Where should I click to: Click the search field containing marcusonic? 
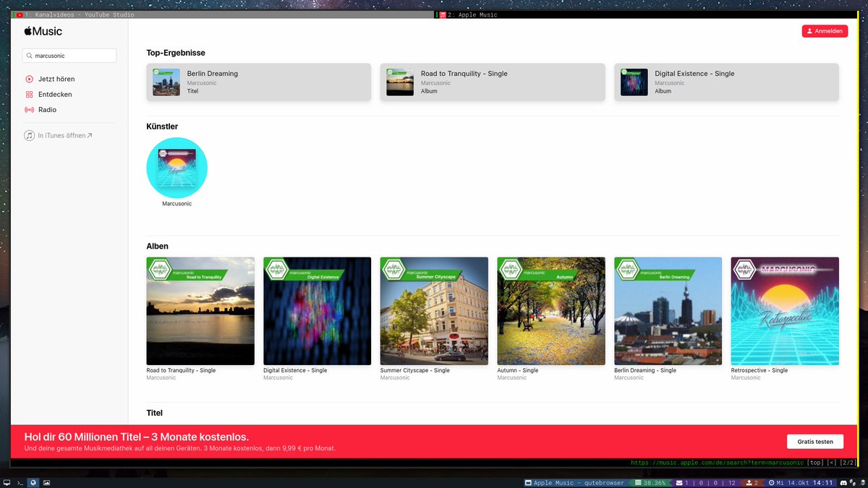(x=69, y=56)
